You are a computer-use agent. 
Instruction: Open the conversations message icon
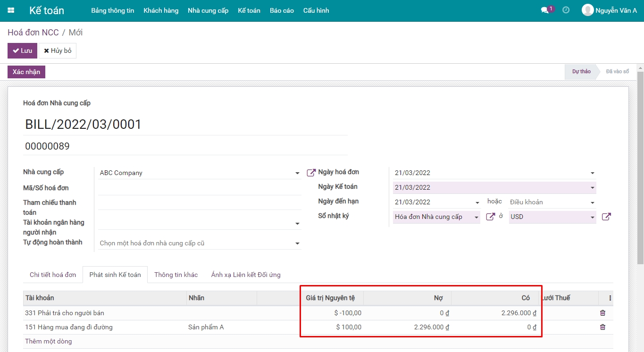pos(545,10)
